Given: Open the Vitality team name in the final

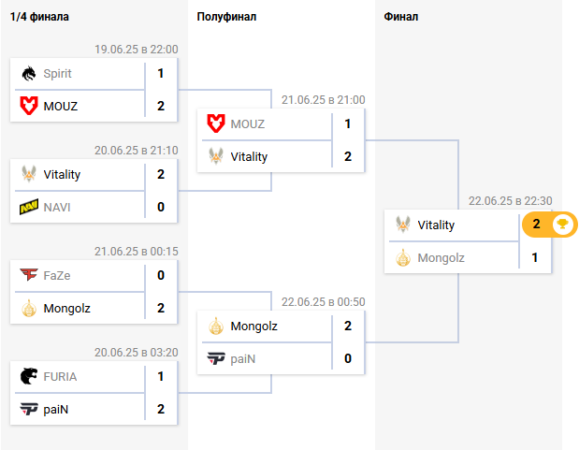Looking at the screenshot, I should pos(436,225).
